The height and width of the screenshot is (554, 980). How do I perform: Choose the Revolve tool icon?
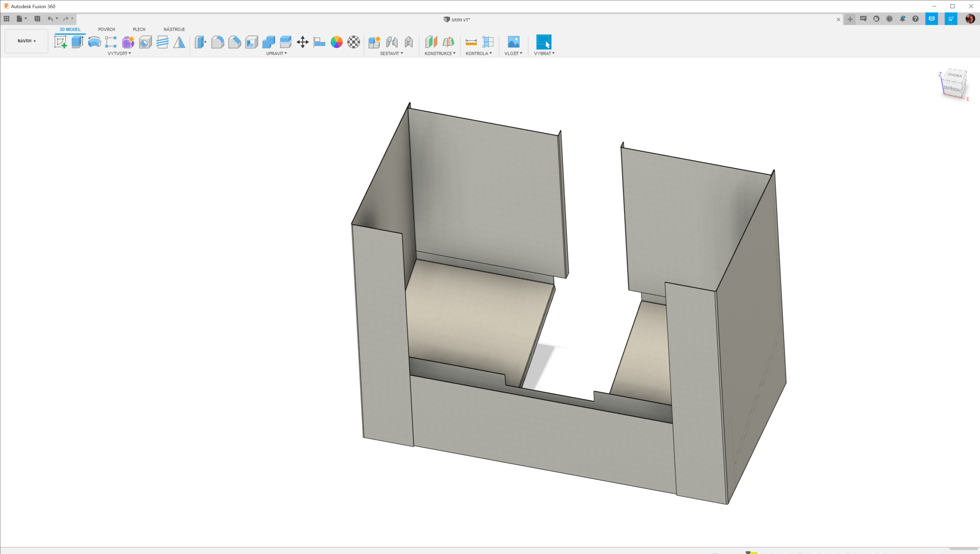[x=94, y=42]
